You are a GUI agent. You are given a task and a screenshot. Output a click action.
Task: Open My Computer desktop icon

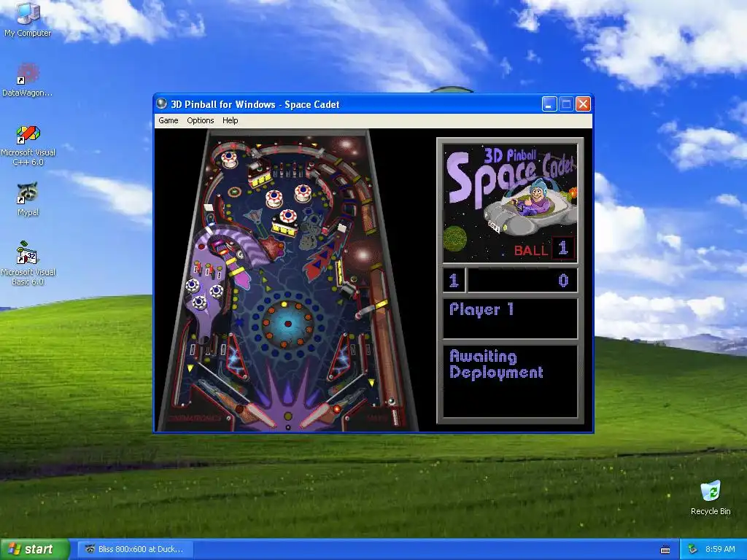28,19
